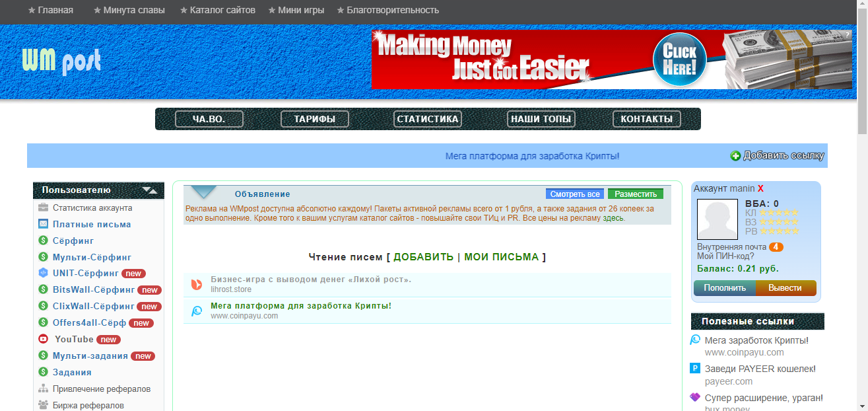Click the hierarchy icon beside Привлечение рефералов

click(x=44, y=389)
